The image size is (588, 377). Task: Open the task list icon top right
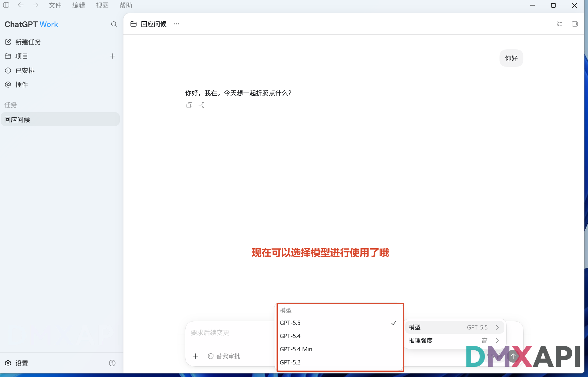[x=560, y=24]
